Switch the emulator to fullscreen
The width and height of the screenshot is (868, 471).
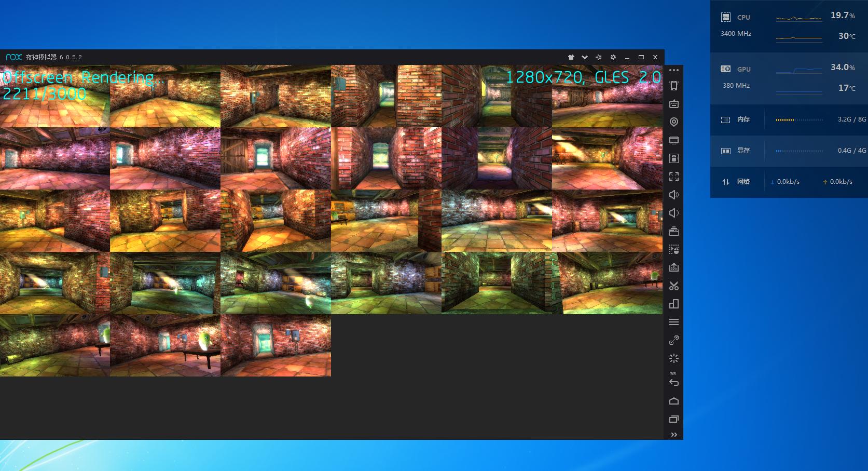click(x=673, y=177)
